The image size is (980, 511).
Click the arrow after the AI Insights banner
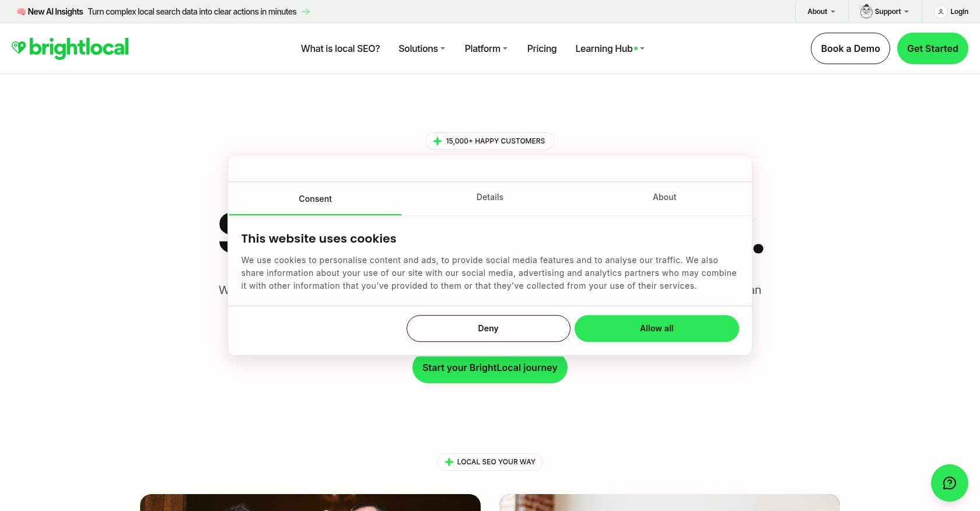pos(306,12)
